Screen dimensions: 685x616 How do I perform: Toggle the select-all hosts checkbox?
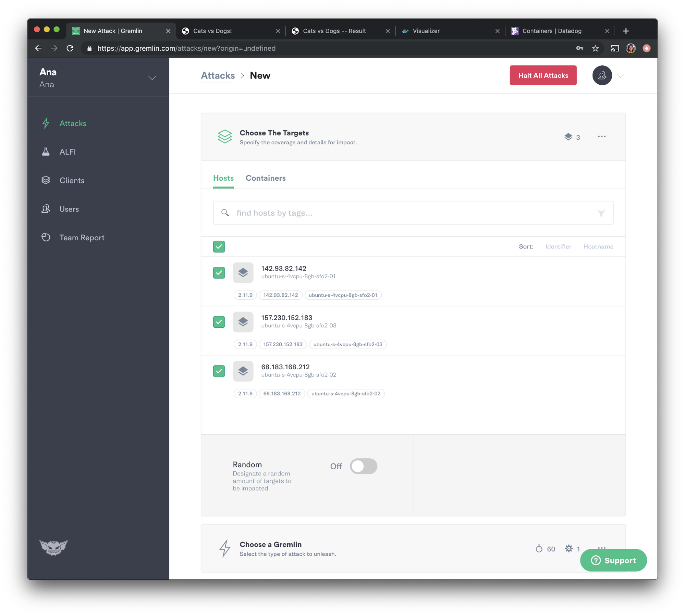(219, 246)
